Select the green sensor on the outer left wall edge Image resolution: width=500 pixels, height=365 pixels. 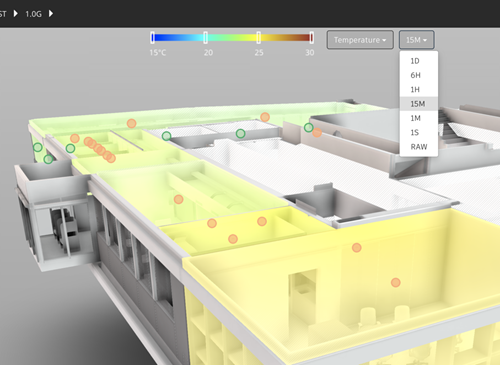pyautogui.click(x=38, y=147)
